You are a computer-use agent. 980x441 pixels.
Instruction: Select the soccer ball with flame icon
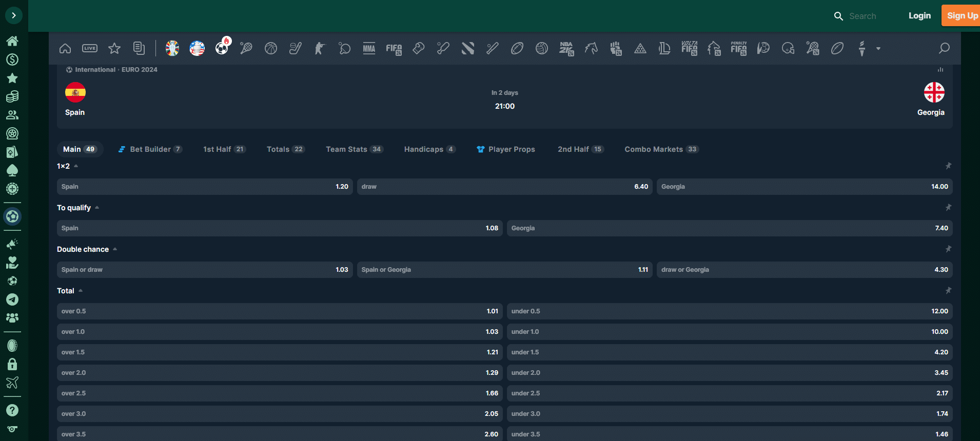(x=223, y=47)
